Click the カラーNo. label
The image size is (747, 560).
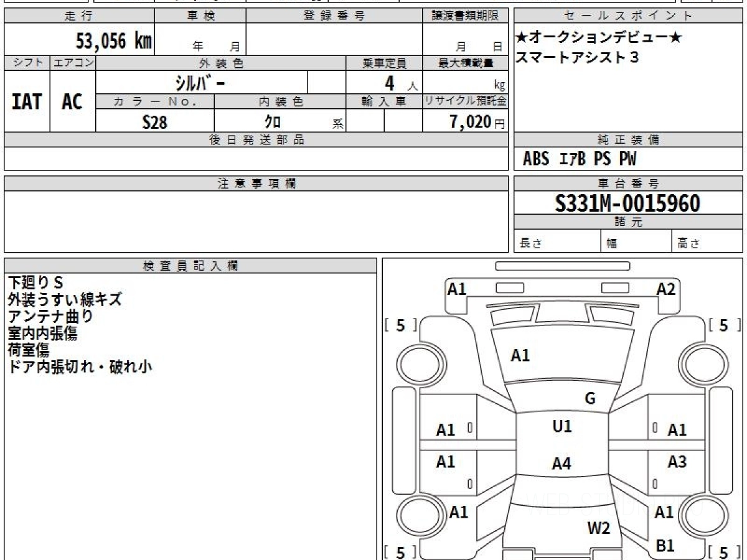[x=155, y=101]
